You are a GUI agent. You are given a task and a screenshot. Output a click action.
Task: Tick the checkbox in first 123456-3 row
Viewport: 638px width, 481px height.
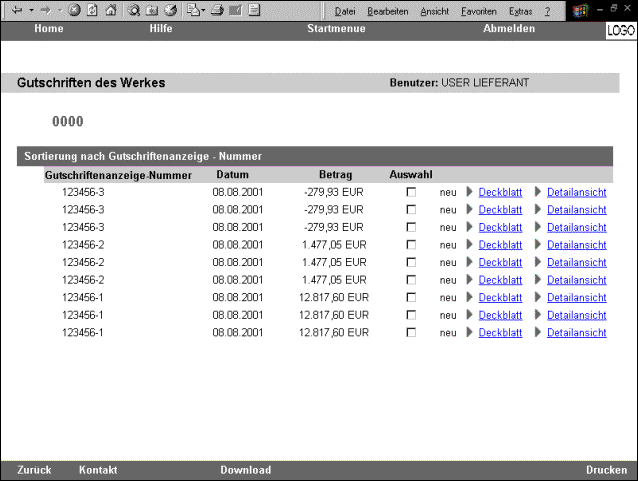tap(411, 192)
